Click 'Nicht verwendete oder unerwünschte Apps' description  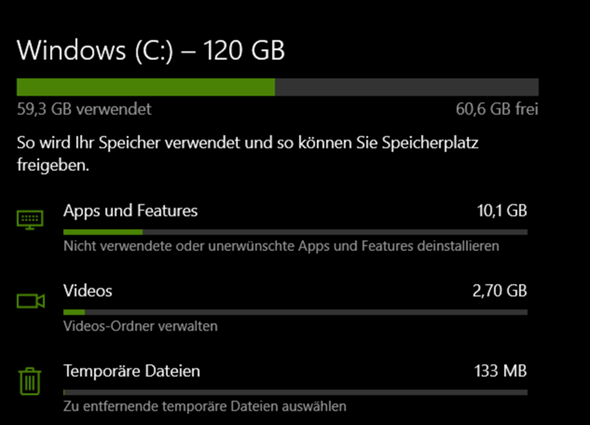(281, 246)
